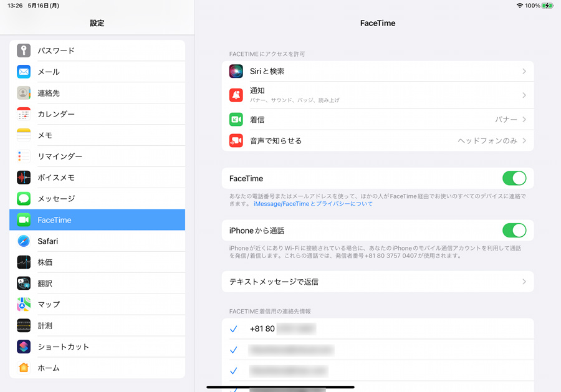
Task: Click the red 音声で知らせる icon
Action: pyautogui.click(x=236, y=141)
